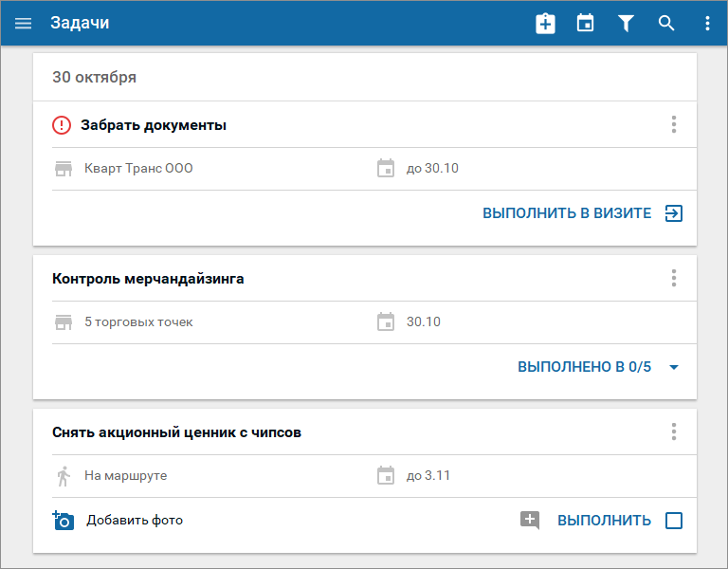Open header overflow three-dots menu

pos(707,23)
